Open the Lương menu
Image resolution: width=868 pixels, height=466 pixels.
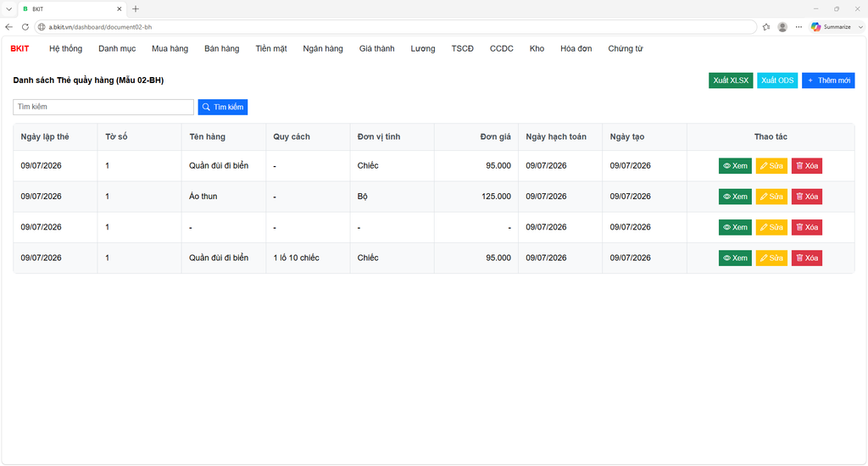coord(423,48)
